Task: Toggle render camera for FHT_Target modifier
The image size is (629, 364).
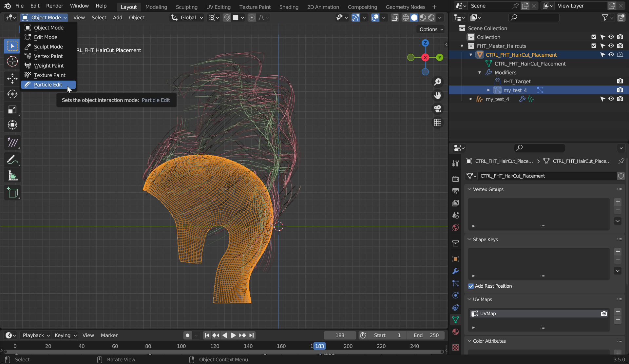Action: click(x=620, y=81)
